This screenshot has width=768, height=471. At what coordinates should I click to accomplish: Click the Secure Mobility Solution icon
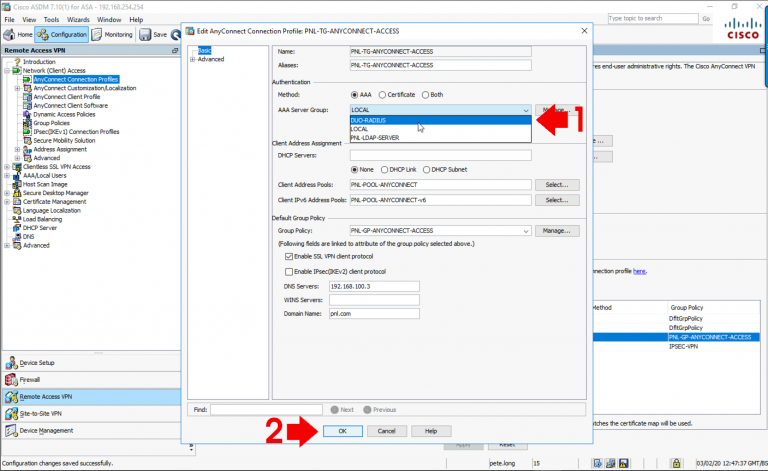click(x=27, y=141)
